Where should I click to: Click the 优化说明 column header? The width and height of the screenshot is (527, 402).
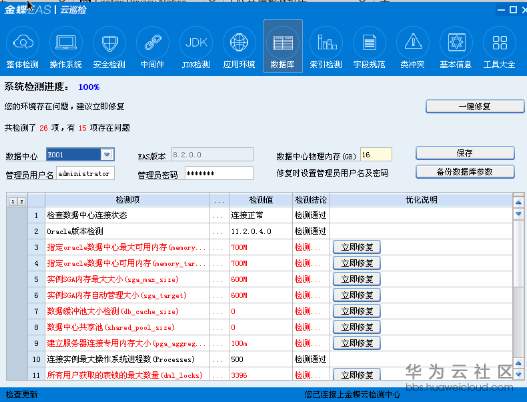coord(421,200)
